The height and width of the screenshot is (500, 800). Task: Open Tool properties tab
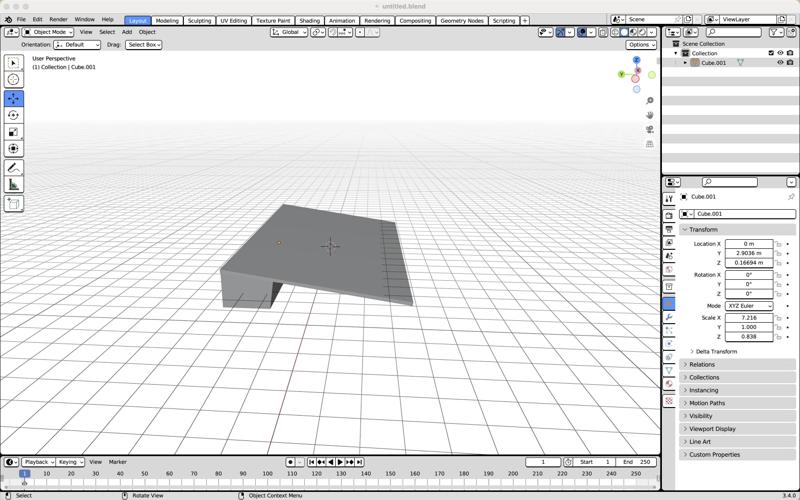[669, 199]
